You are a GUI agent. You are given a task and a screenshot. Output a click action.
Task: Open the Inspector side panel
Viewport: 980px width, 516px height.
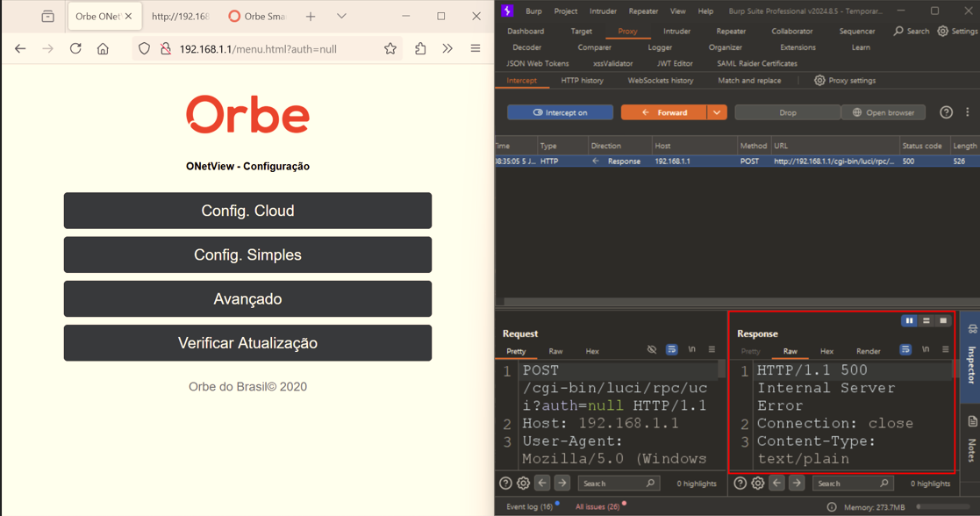pyautogui.click(x=972, y=358)
